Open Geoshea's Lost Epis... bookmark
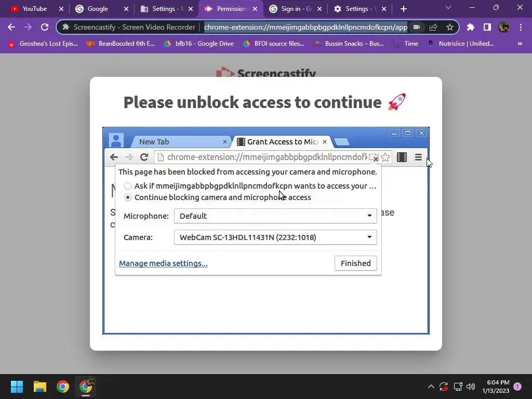The height and width of the screenshot is (399, 532). tap(43, 44)
